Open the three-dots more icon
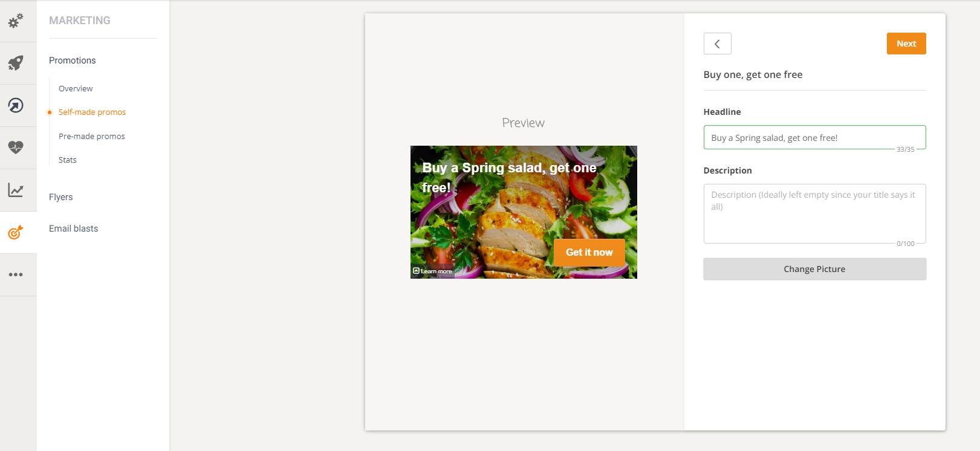980x451 pixels. 16,274
